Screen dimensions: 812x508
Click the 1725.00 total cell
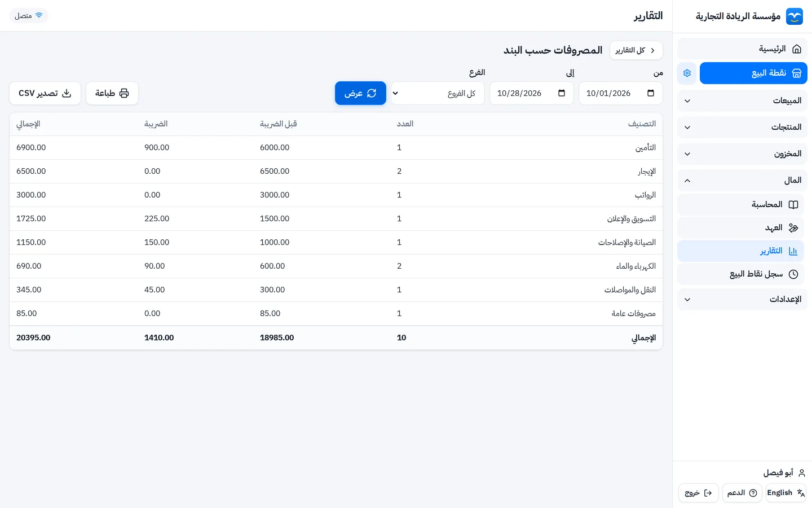pos(31,219)
